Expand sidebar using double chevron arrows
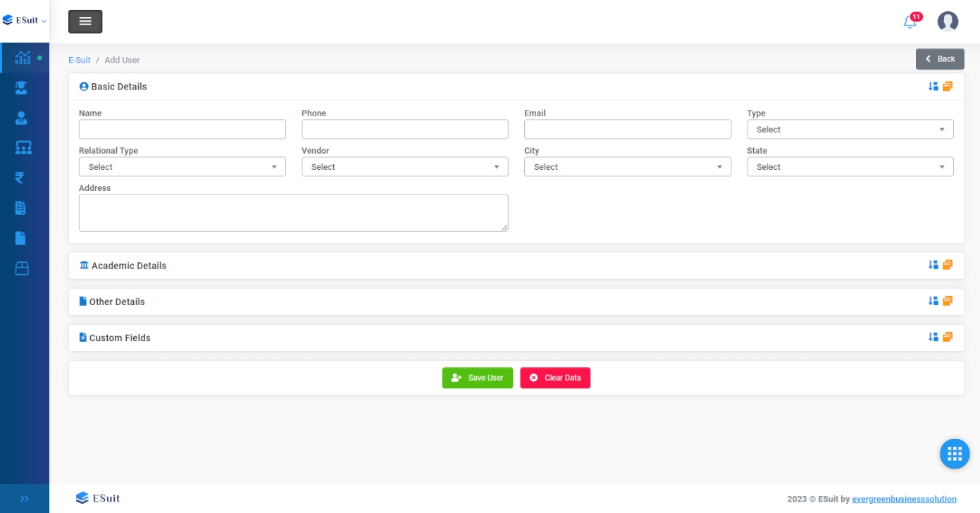Screen dimensions: 980x513 point(25,498)
